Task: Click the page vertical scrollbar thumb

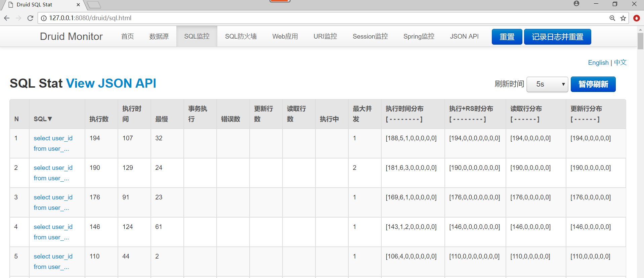Action: (640, 41)
